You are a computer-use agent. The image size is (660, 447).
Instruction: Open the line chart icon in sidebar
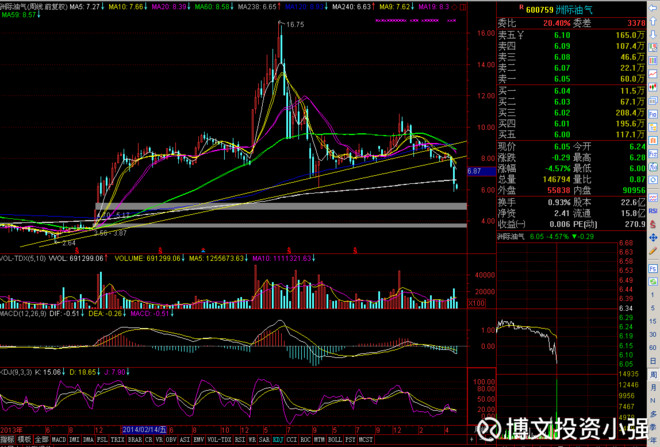point(653,74)
